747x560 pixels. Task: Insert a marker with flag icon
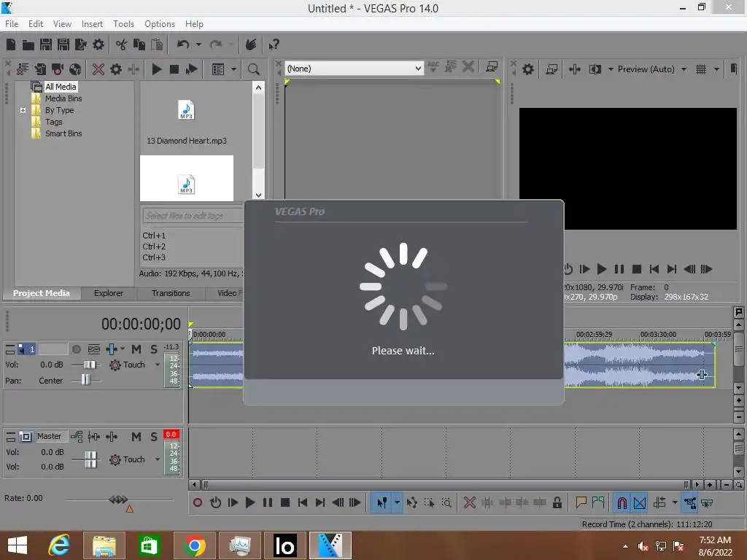click(581, 503)
